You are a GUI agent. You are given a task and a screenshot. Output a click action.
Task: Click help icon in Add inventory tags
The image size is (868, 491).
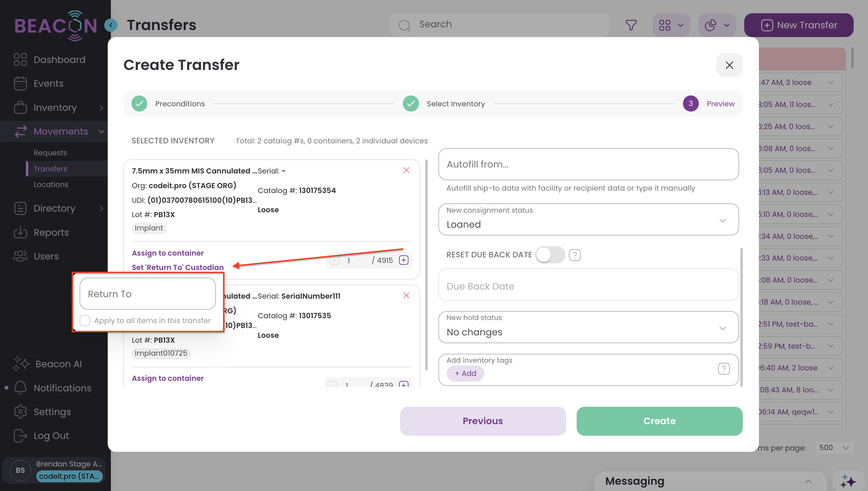[x=724, y=369]
